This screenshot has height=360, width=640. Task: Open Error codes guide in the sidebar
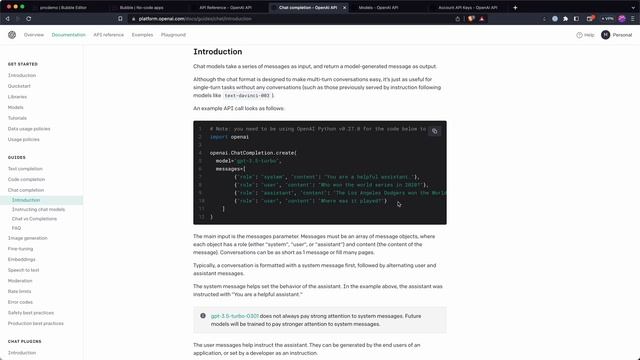(x=20, y=302)
